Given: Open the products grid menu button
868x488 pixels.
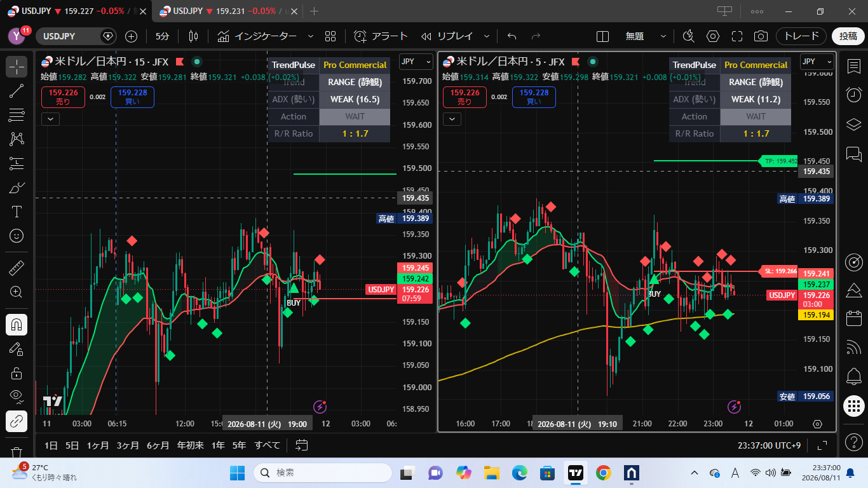Looking at the screenshot, I should (x=854, y=405).
